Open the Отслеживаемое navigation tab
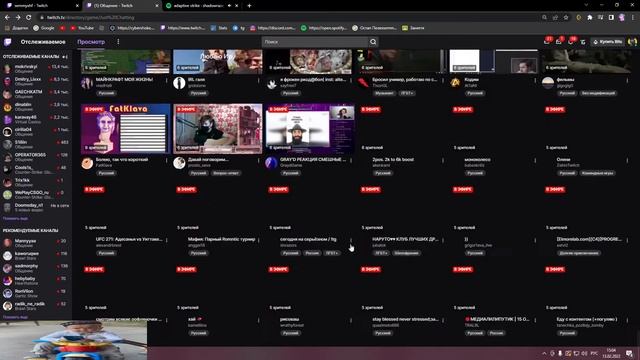The image size is (640, 360). coord(43,42)
